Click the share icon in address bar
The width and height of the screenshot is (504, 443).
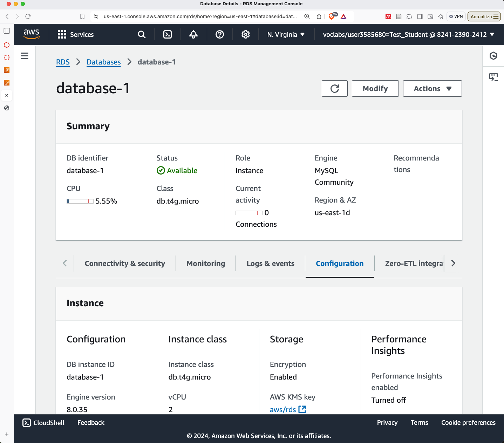[319, 16]
